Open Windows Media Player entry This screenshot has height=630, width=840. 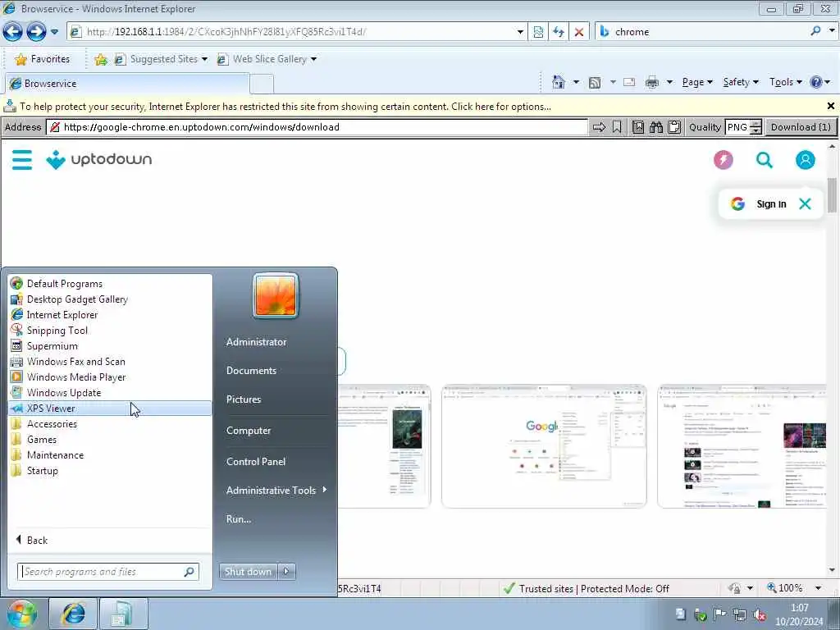click(110, 377)
